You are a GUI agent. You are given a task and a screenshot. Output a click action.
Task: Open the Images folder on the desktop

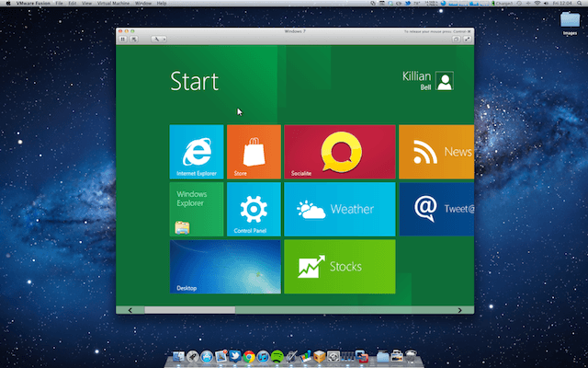(569, 21)
